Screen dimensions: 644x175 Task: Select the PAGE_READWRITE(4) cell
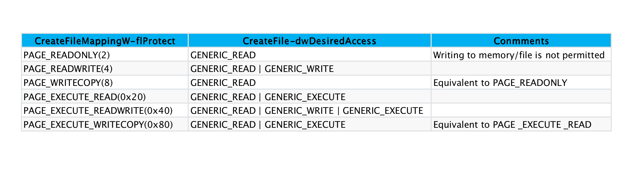click(x=68, y=69)
